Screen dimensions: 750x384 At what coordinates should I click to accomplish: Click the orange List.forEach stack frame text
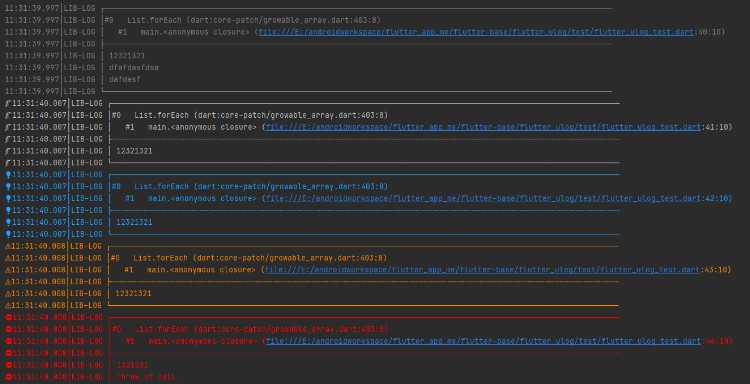click(x=260, y=258)
